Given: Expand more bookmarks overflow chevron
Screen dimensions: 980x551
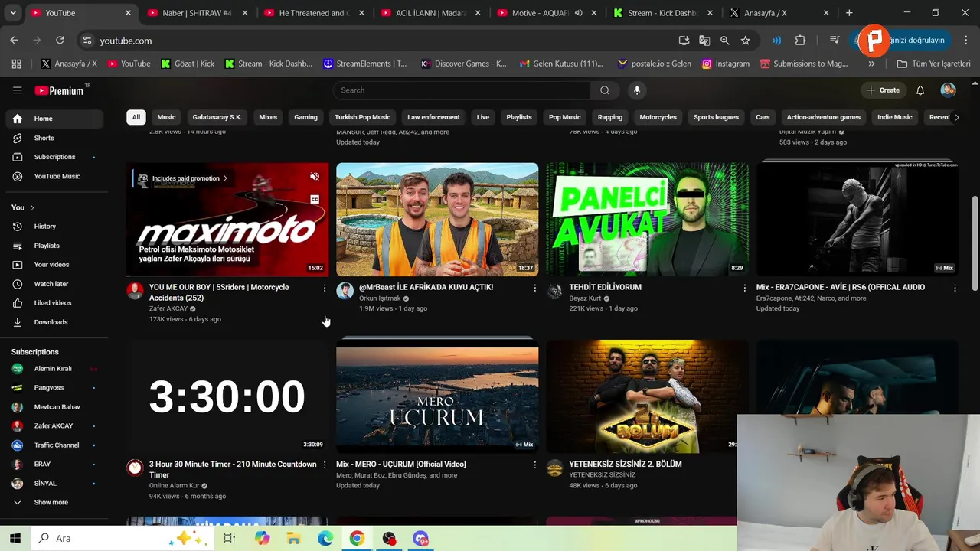Looking at the screenshot, I should coord(871,64).
